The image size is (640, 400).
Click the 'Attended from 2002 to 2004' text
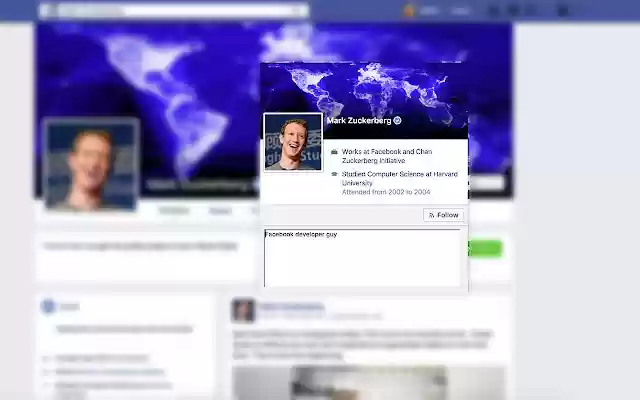(386, 192)
